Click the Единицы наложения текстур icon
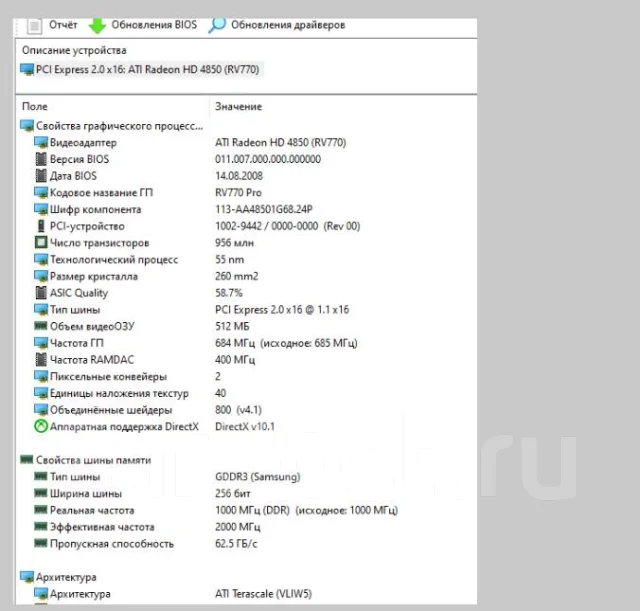Screen dimensions: 640x611 41,393
